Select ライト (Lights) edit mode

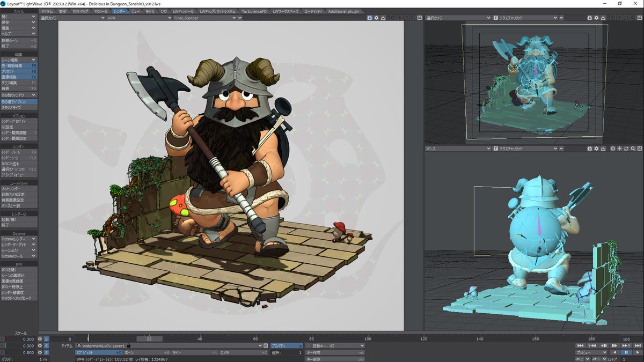pos(194,352)
